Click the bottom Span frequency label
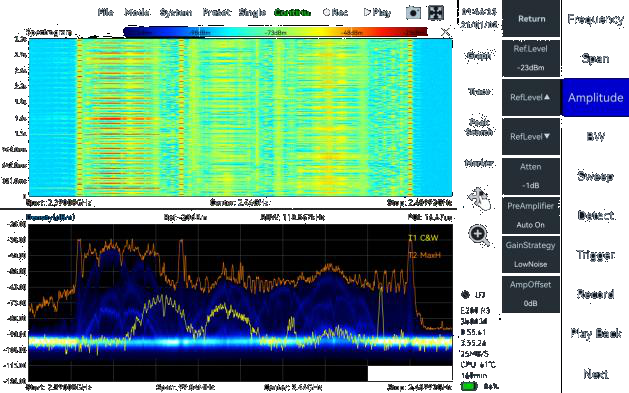Image resolution: width=629 pixels, height=393 pixels. pos(185,387)
